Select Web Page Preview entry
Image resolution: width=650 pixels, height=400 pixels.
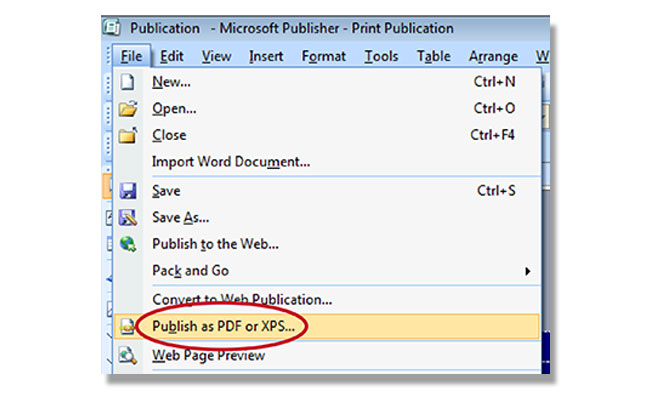pos(327,355)
